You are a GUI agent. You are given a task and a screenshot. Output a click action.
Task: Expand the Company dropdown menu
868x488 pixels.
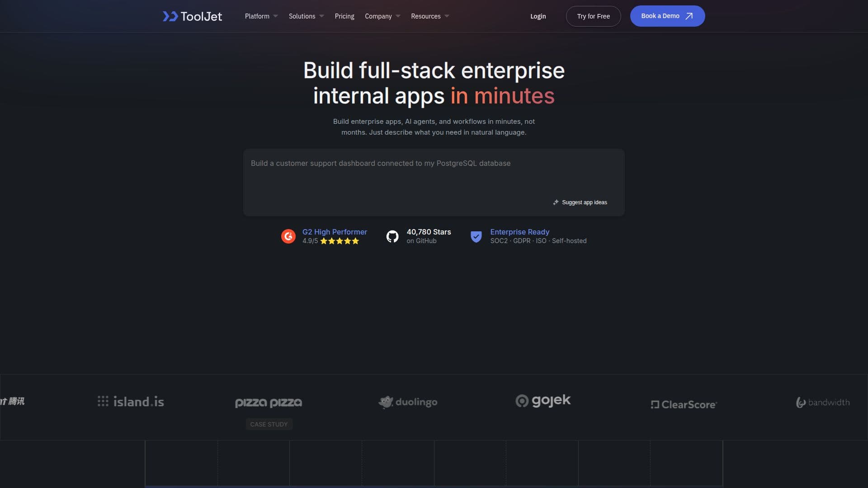click(382, 16)
